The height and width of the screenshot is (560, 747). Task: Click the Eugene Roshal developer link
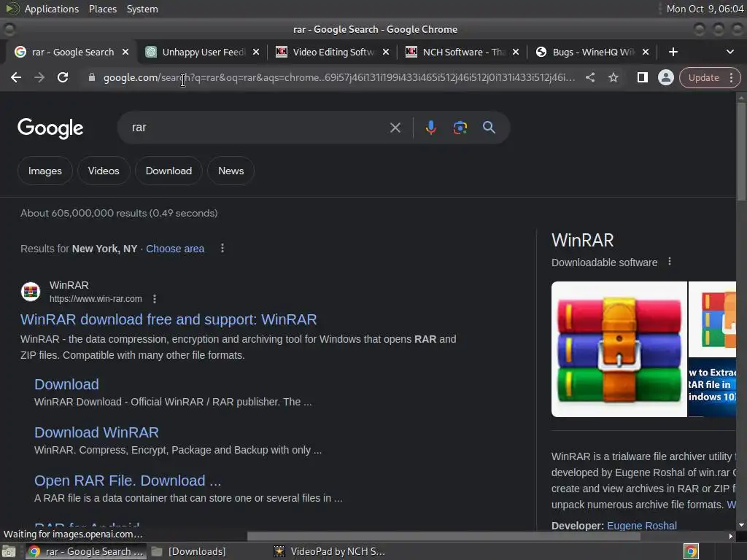click(642, 525)
